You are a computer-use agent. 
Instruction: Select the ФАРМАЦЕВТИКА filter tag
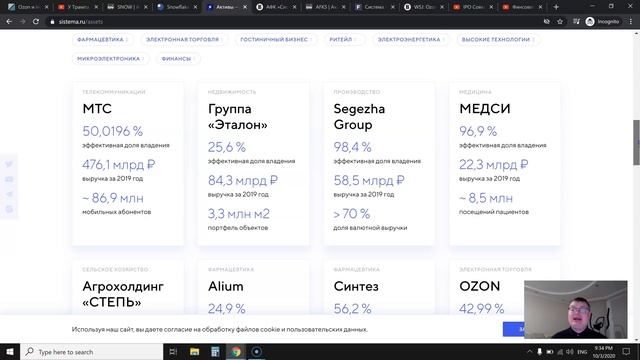(x=102, y=40)
